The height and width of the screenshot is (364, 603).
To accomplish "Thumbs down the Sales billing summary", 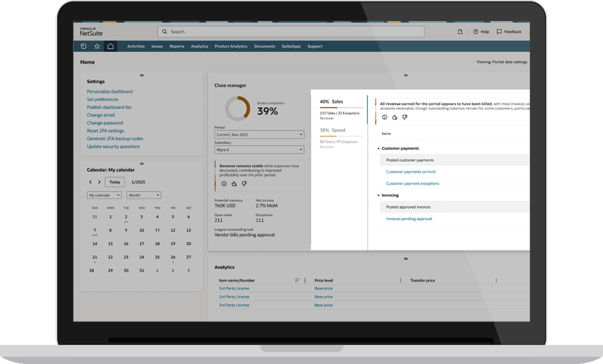I will (404, 117).
